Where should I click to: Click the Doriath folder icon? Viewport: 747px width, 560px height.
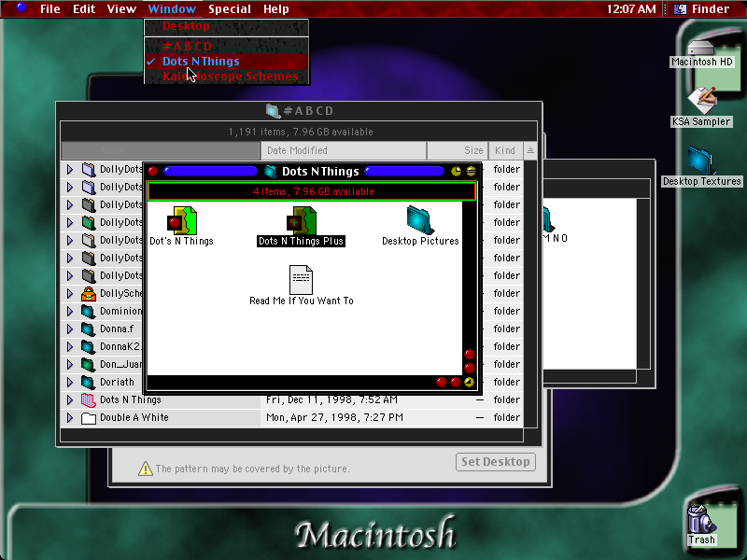pos(89,383)
